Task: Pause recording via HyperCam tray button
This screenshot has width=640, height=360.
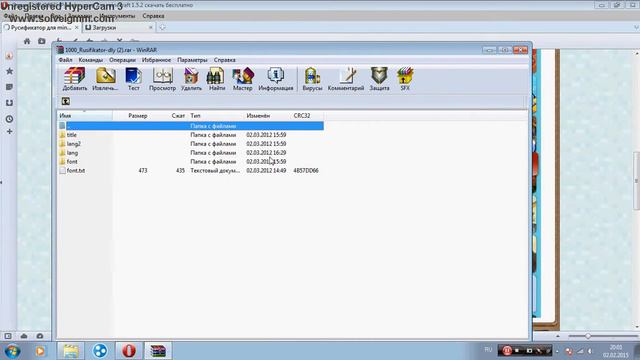Action: click(507, 351)
